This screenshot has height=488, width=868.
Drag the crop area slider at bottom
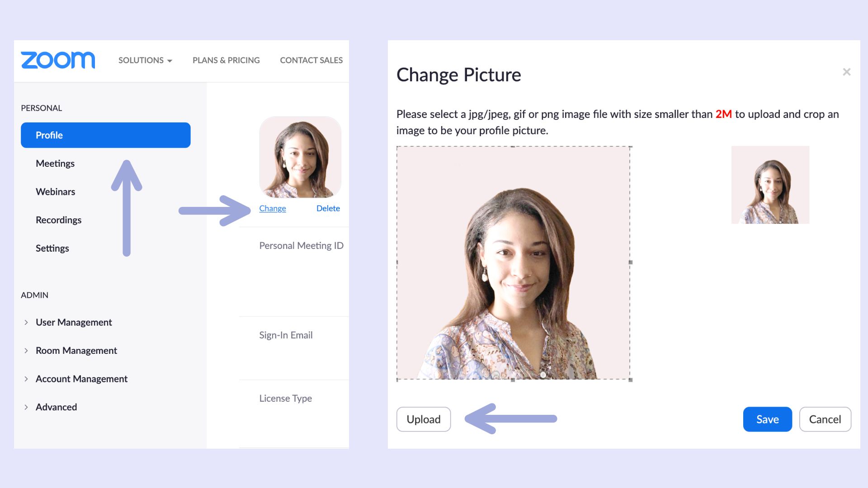513,381
